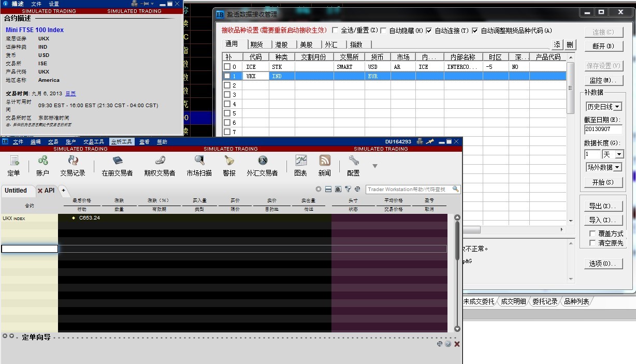Image resolution: width=636 pixels, height=364 pixels.
Task: Open 配置 configuration wrench icon
Action: [x=353, y=165]
